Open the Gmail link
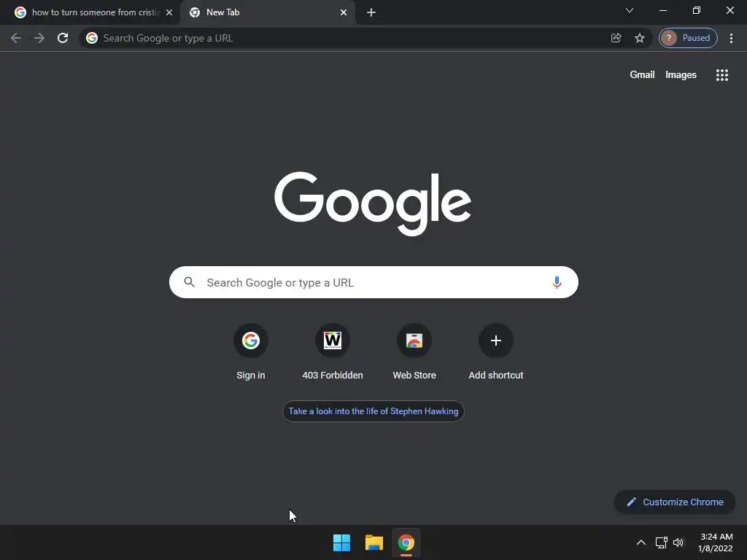This screenshot has width=747, height=560. tap(642, 75)
